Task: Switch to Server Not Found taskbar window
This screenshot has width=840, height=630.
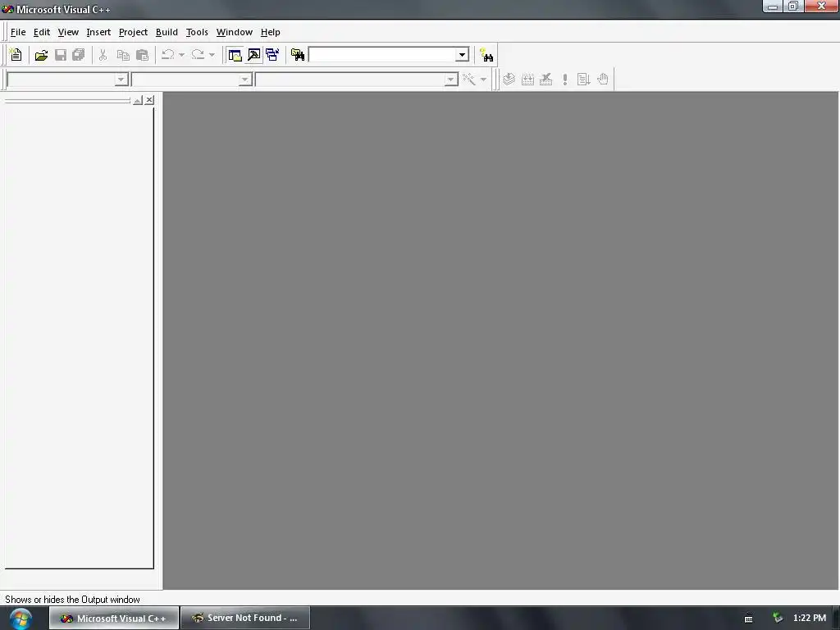Action: [245, 619]
